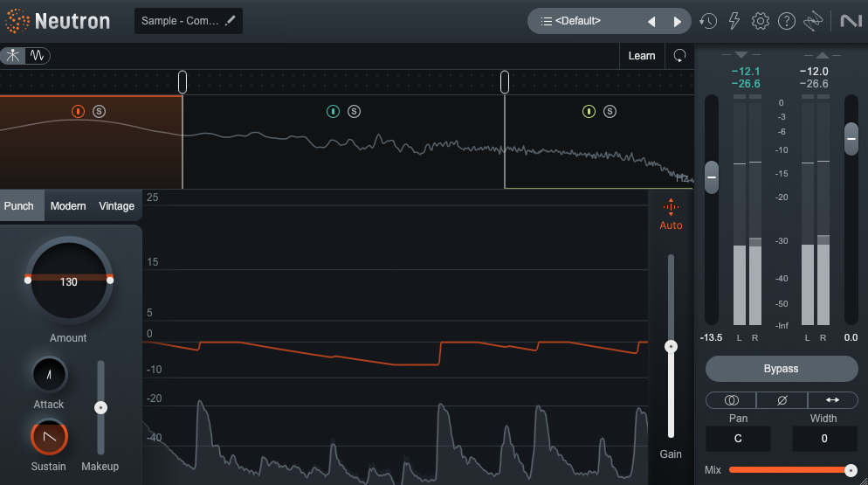Open help with the question mark icon
This screenshot has width=868, height=485.
pos(787,21)
